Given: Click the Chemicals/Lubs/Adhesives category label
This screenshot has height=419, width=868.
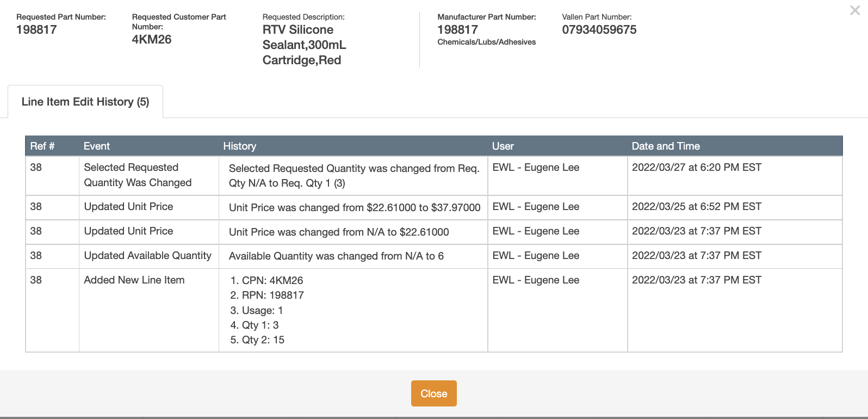Looking at the screenshot, I should click(x=486, y=41).
